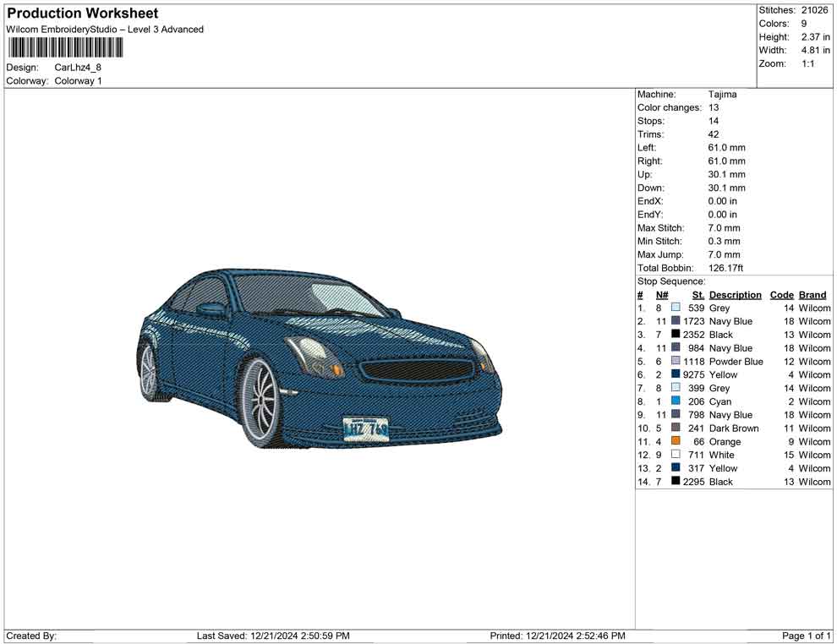Select the White 711 swatch
This screenshot has width=837, height=644.
(x=676, y=455)
